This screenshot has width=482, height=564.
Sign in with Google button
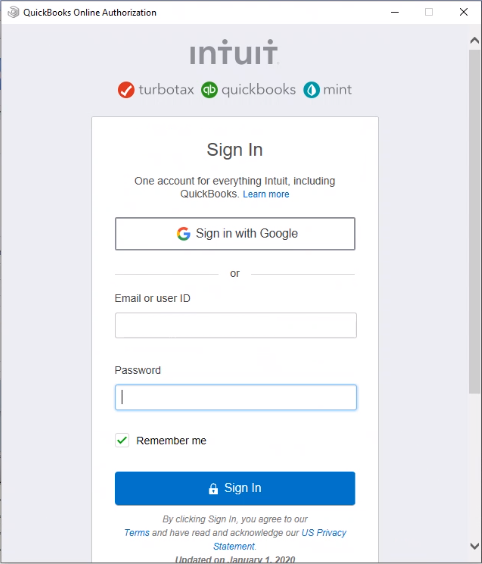point(235,233)
